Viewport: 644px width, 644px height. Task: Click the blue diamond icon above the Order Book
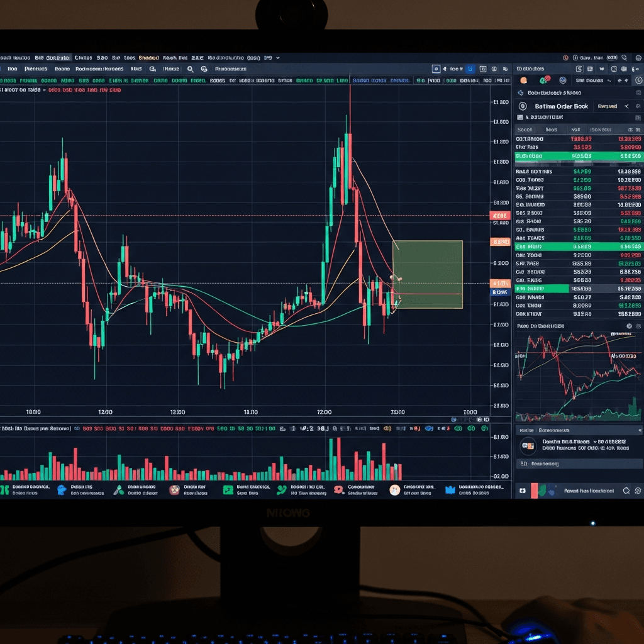[521, 93]
